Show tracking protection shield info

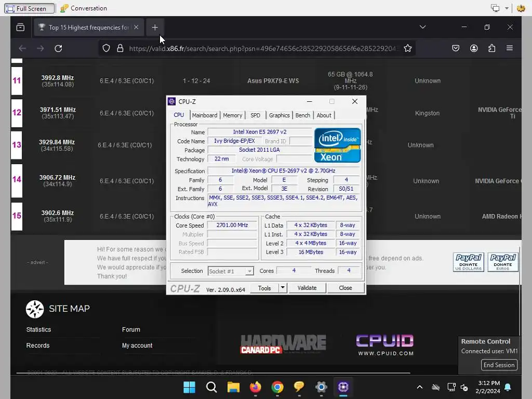(106, 48)
